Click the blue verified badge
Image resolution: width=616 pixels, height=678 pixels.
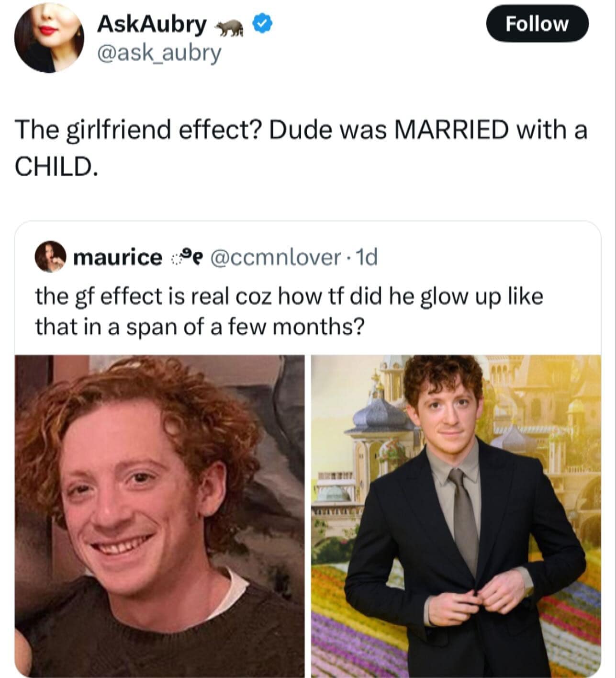point(262,23)
